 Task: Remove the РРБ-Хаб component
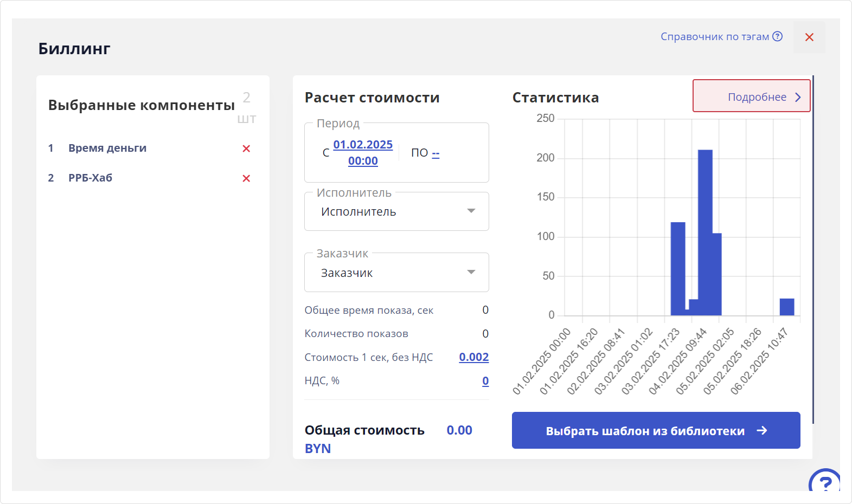(246, 178)
